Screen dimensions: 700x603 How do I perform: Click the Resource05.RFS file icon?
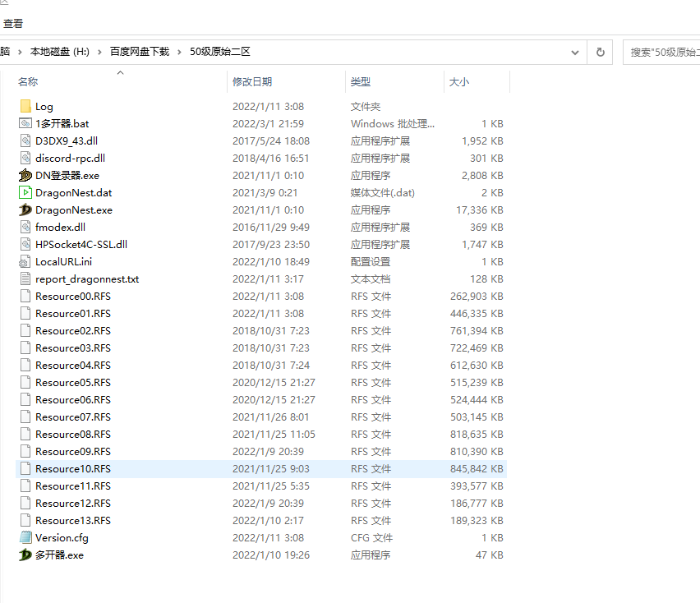coord(25,383)
